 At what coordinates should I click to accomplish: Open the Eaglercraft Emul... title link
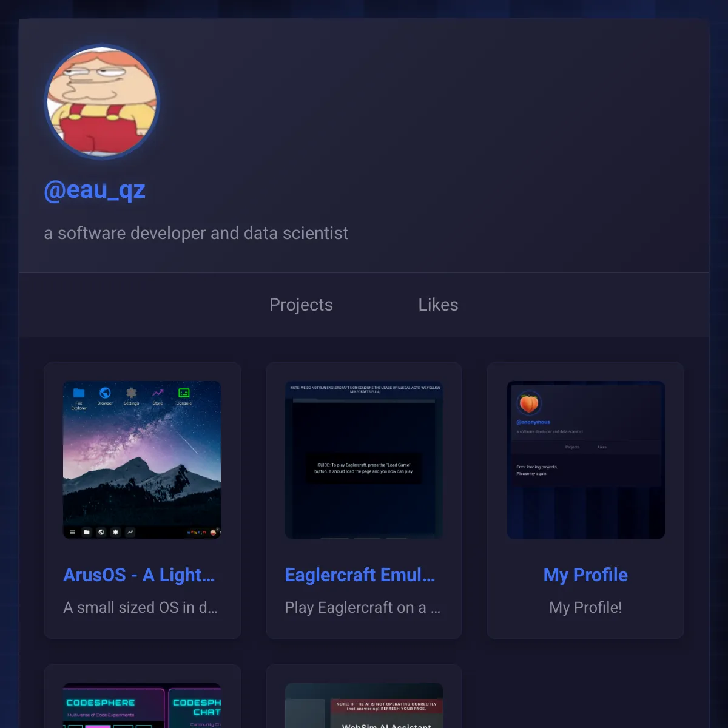360,575
